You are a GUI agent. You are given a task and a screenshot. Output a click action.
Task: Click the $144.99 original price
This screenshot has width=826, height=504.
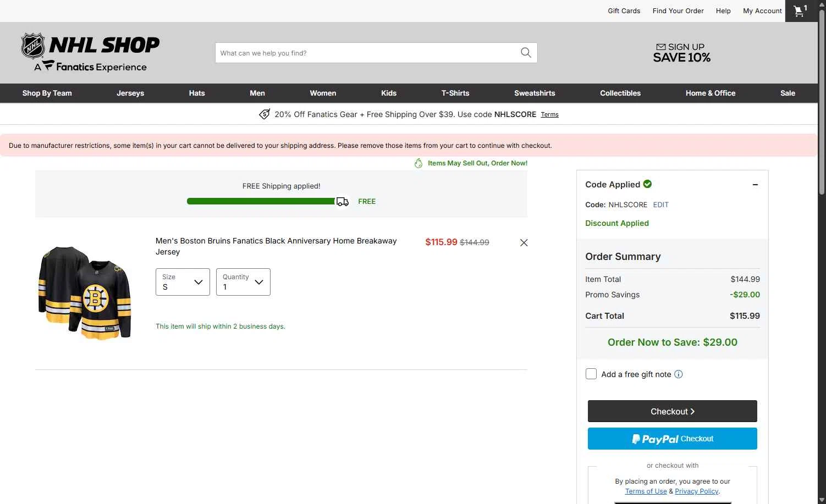point(475,242)
